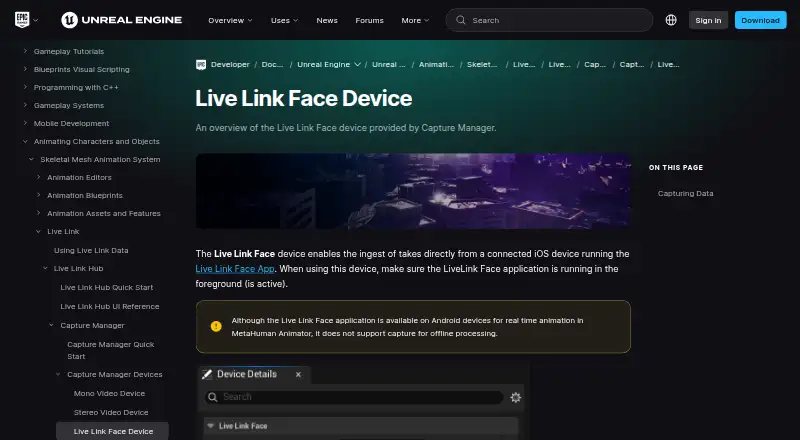Collapse the Live Link Hub node
Screen dimensions: 800x440
(45, 268)
